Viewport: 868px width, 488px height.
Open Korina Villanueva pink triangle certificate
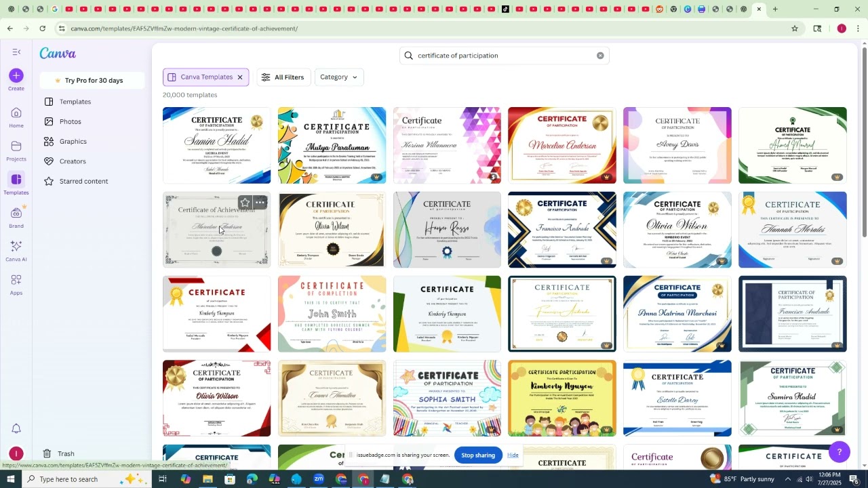[447, 146]
